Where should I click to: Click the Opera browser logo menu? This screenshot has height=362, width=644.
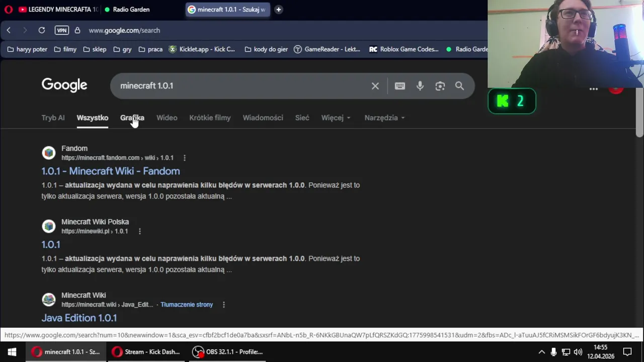(x=8, y=10)
